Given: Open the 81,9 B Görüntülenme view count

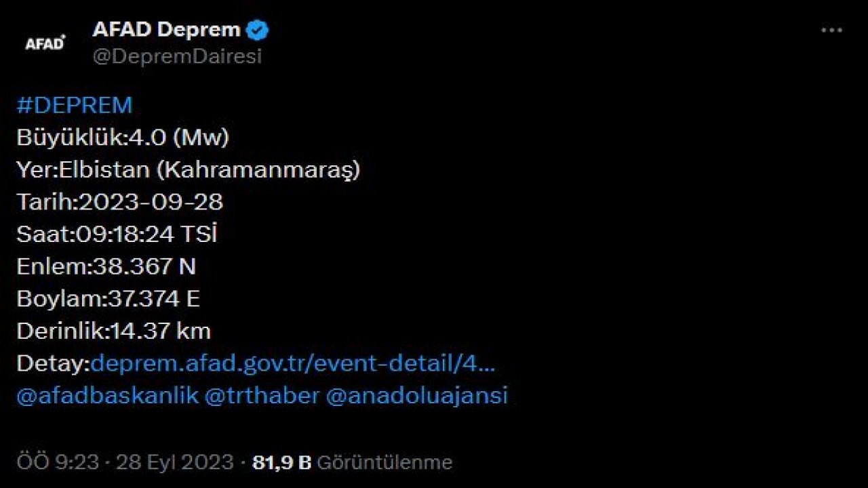Looking at the screenshot, I should coord(352,462).
